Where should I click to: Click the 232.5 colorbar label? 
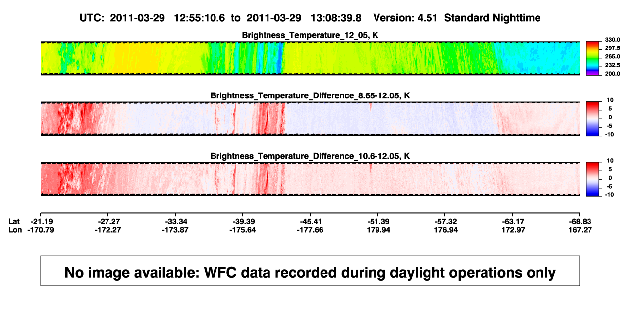(x=613, y=65)
